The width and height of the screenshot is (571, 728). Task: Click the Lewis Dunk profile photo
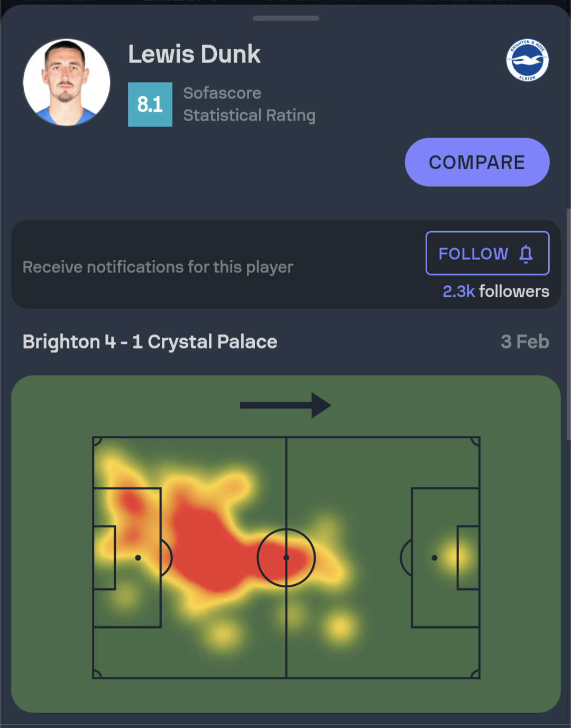[x=67, y=83]
